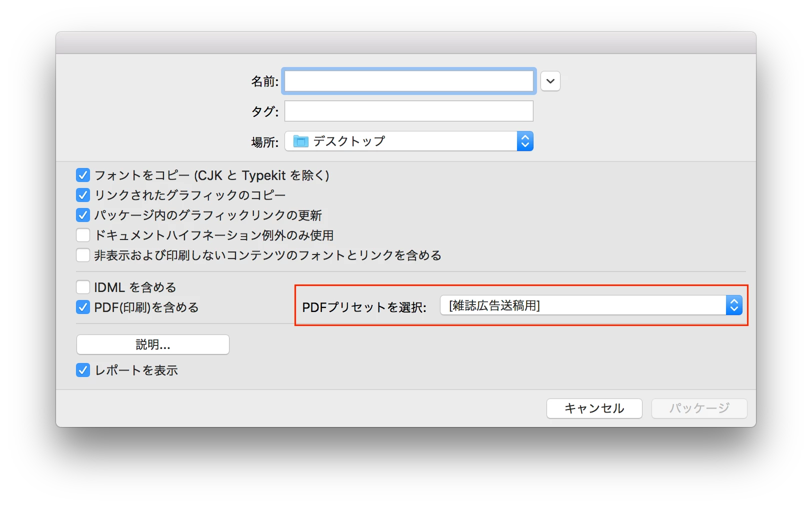Uncheck フォントをコピー (CJK と Typekit を除く)
Viewport: 812px width, 507px height.
(x=83, y=175)
